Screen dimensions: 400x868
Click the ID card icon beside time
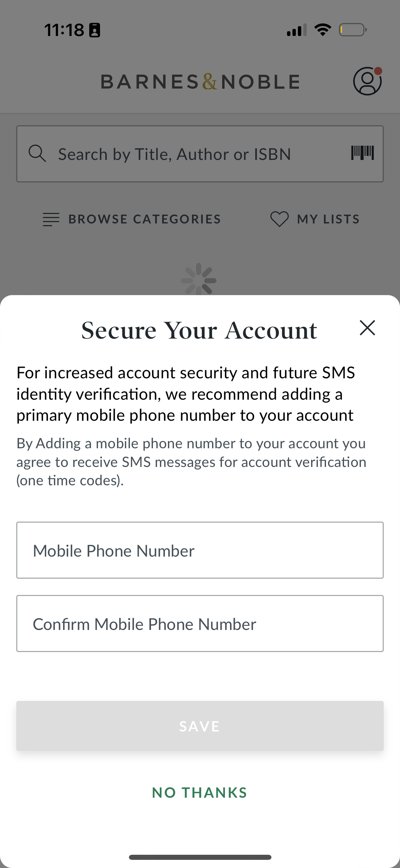(x=95, y=30)
